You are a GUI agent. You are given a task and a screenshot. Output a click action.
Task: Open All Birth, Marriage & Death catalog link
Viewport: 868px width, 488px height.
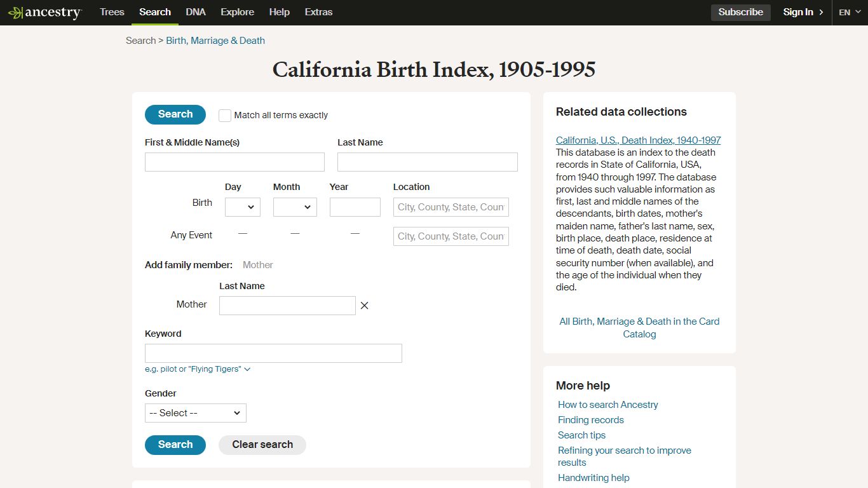click(x=639, y=328)
